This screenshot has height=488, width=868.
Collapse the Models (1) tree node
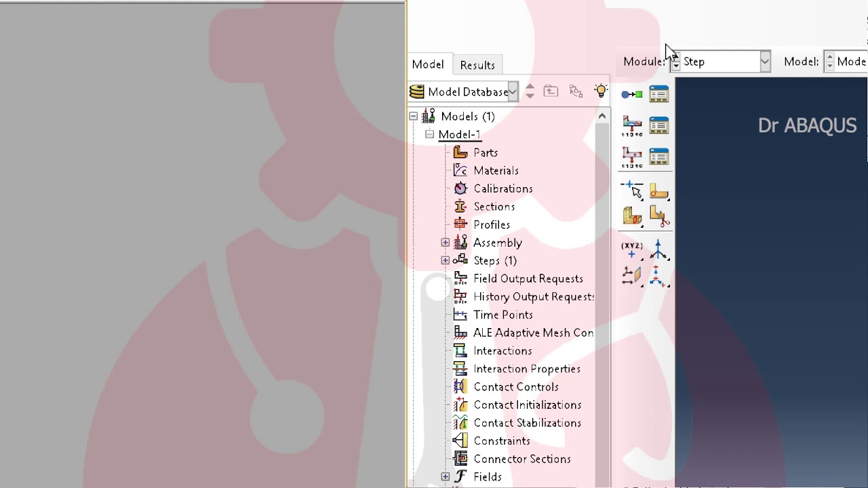click(x=413, y=117)
